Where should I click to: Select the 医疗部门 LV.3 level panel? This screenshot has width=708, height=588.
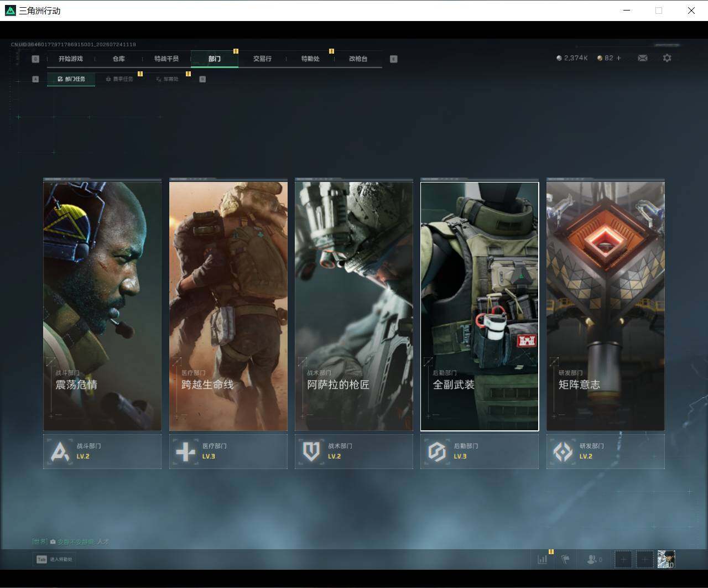pos(228,451)
